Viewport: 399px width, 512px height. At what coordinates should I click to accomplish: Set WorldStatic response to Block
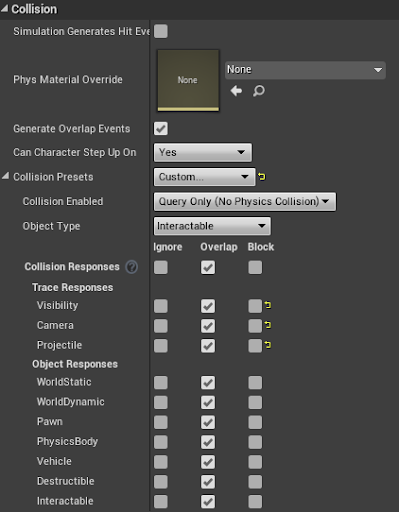pos(255,383)
